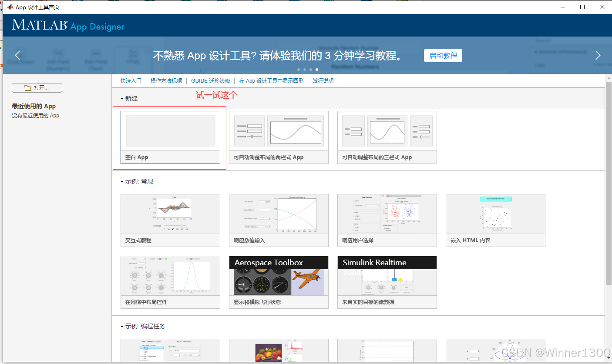Click the 没有最近使用的 App text
The image size is (612, 364).
point(35,116)
